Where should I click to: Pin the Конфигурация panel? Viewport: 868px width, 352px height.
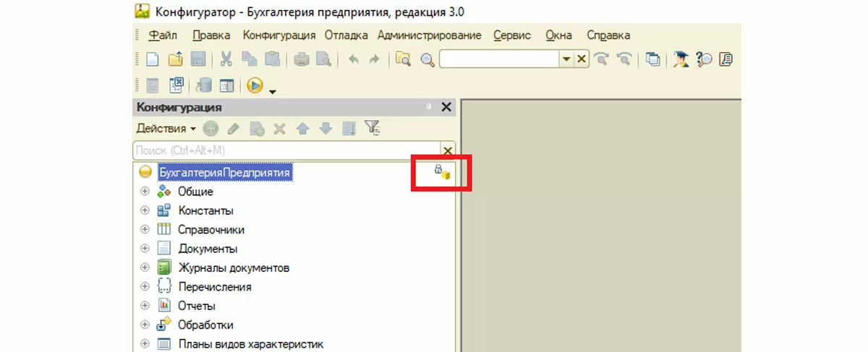click(429, 107)
